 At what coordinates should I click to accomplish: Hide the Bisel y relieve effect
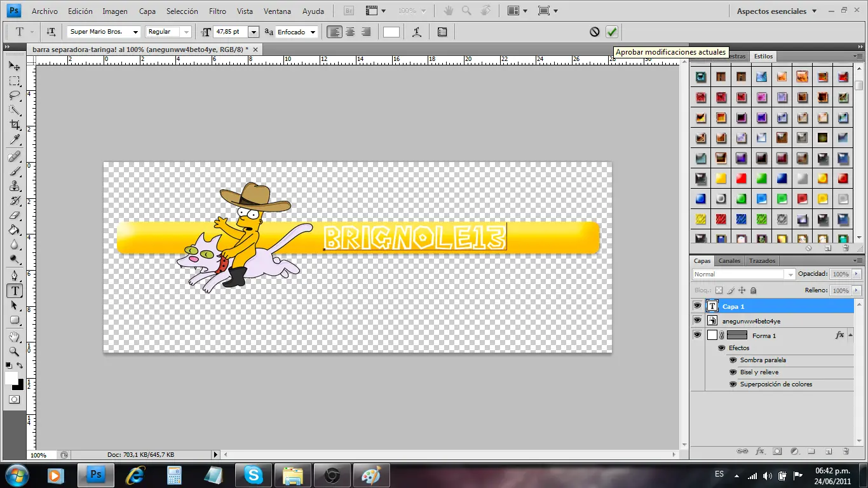(733, 372)
